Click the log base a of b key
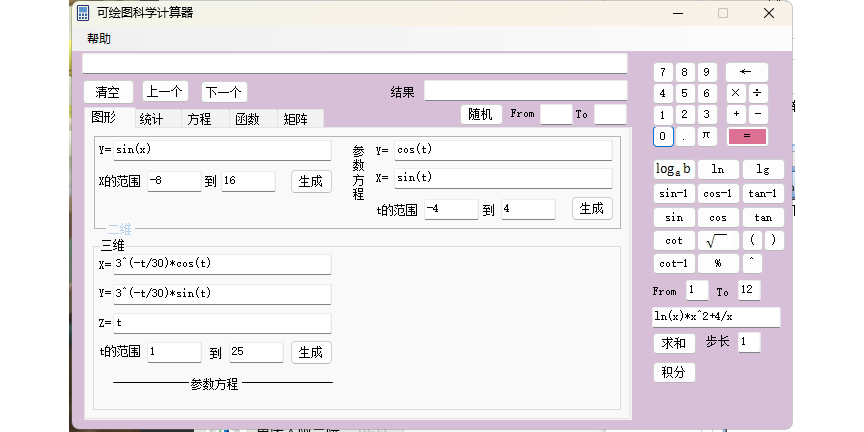The height and width of the screenshot is (432, 864). coord(674,169)
